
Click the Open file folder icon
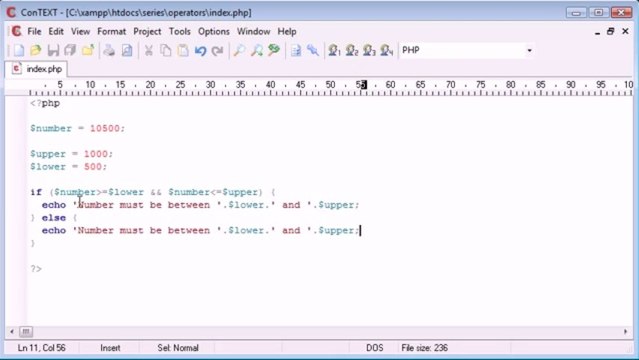36,51
